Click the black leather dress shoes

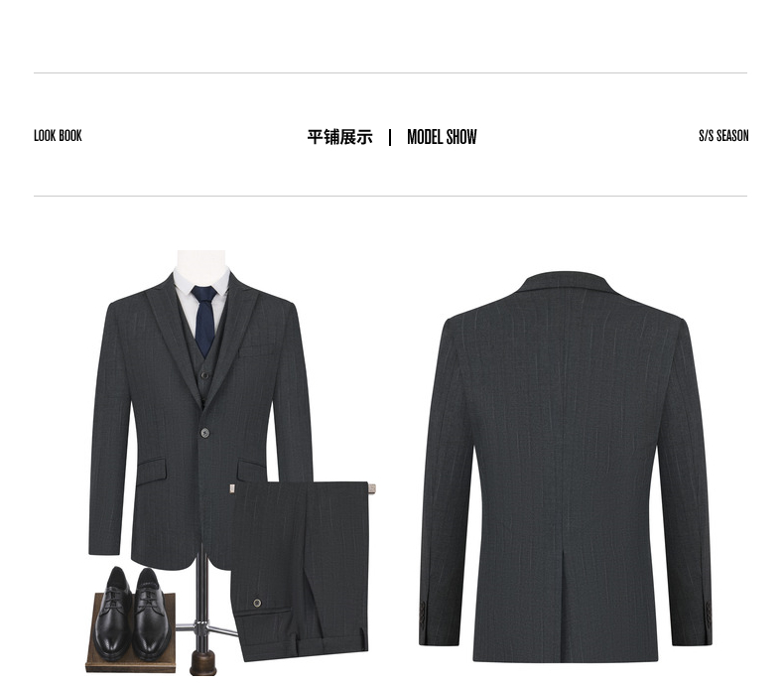click(133, 613)
